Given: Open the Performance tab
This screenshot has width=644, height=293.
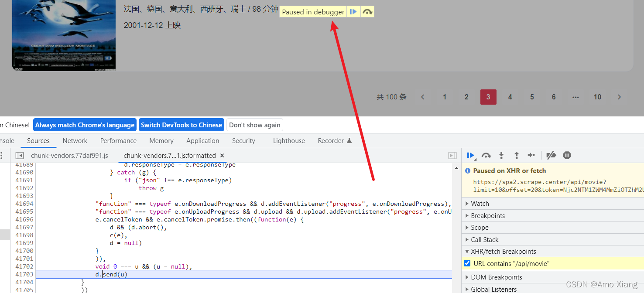Looking at the screenshot, I should click(x=118, y=141).
